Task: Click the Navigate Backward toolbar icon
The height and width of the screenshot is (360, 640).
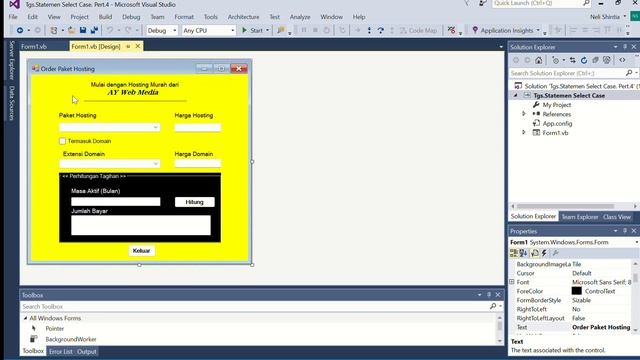Action: point(20,30)
